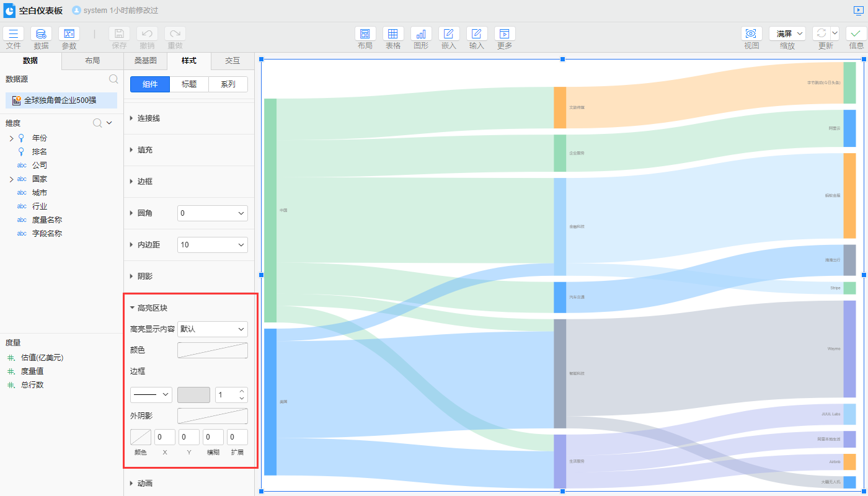Open the 参数 parameters icon
This screenshot has width=868, height=496.
(x=69, y=34)
